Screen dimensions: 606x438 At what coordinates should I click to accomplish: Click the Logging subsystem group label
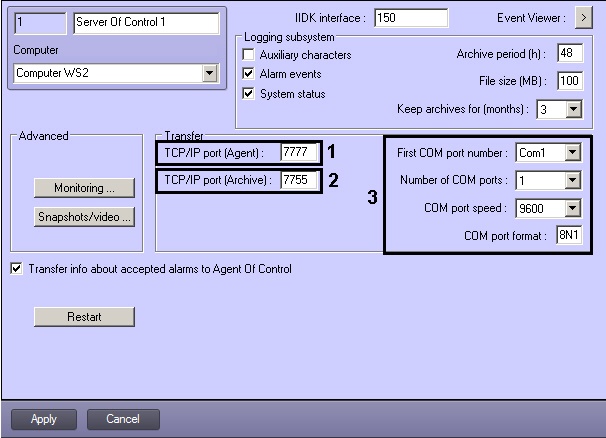click(x=289, y=37)
